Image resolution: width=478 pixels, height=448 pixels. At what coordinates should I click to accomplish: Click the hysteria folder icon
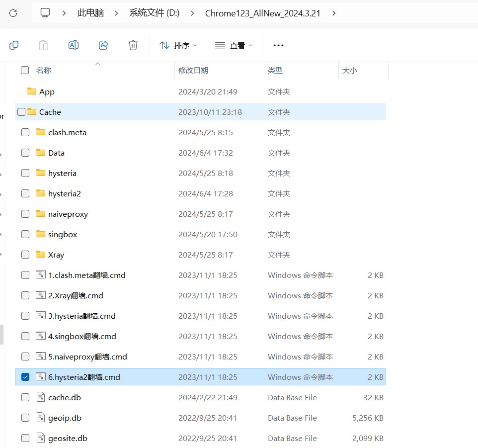(41, 173)
